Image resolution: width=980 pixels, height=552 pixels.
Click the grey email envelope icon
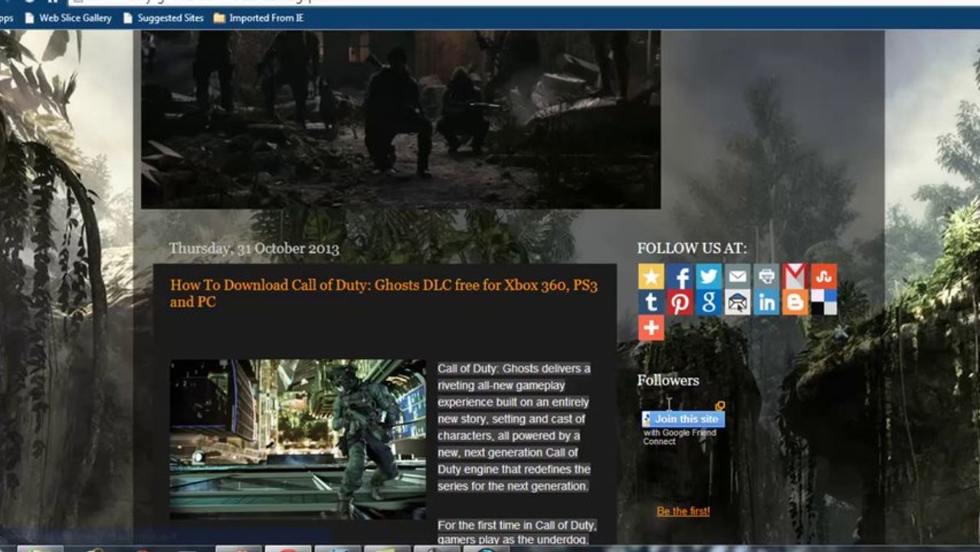pos(737,276)
